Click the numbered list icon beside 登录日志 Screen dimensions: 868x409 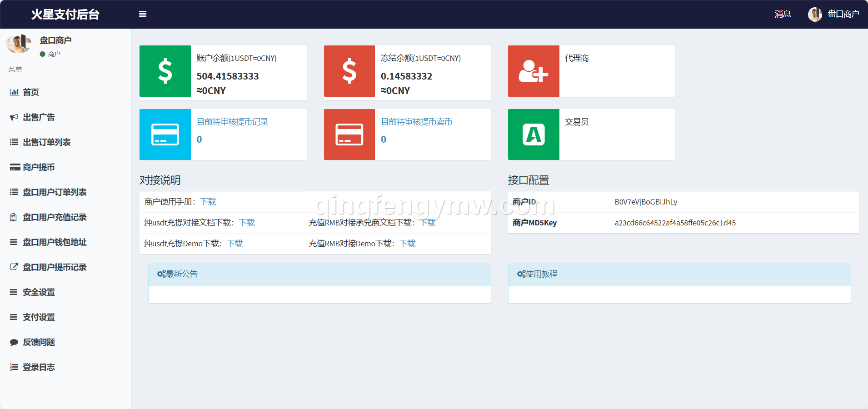[14, 367]
